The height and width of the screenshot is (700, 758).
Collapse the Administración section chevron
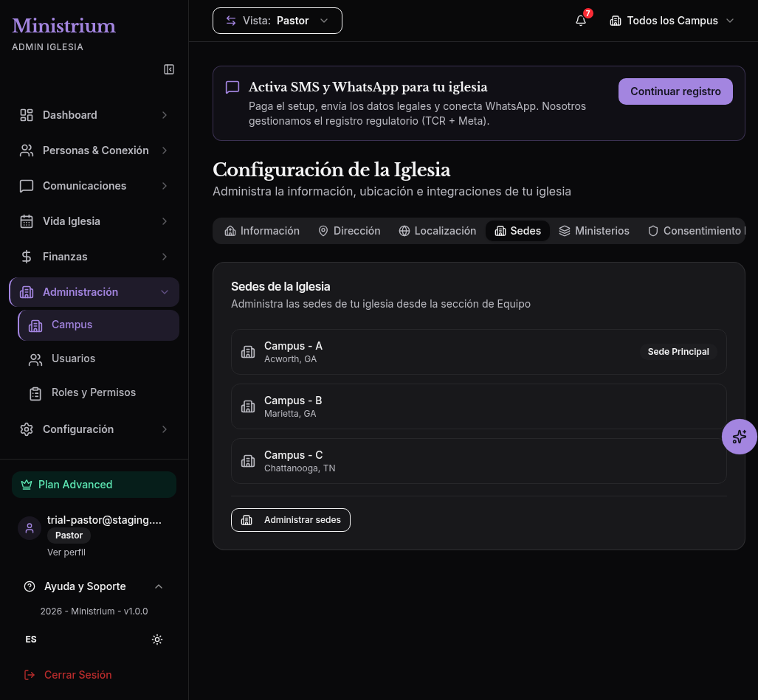coord(165,292)
